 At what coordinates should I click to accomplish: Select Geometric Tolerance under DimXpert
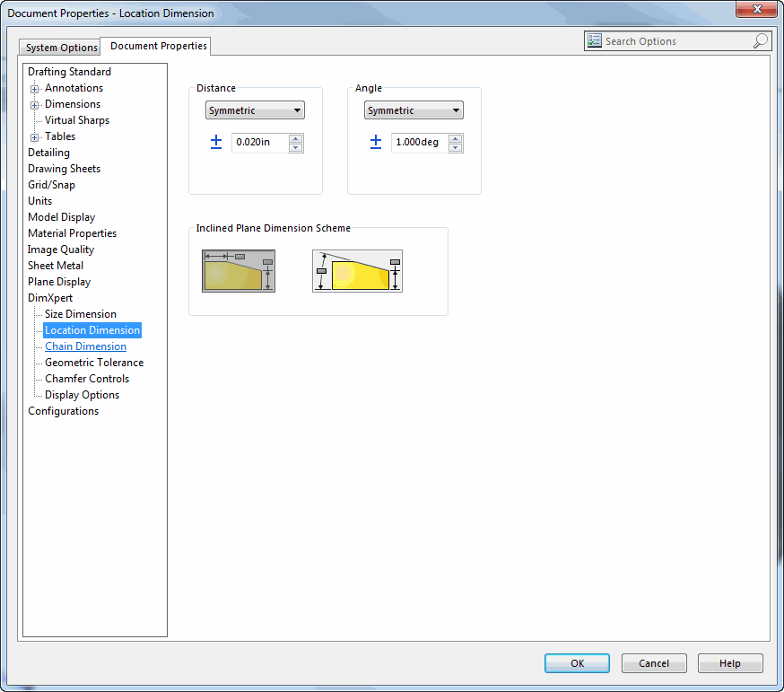pyautogui.click(x=94, y=363)
